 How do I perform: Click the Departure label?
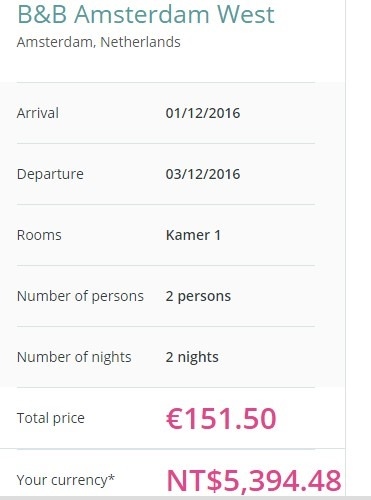pos(50,174)
